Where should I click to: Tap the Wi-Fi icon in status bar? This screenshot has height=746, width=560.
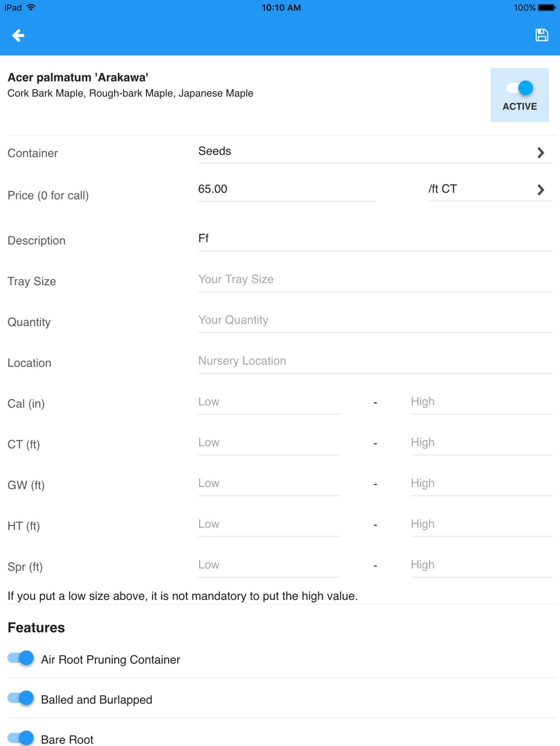click(x=31, y=8)
